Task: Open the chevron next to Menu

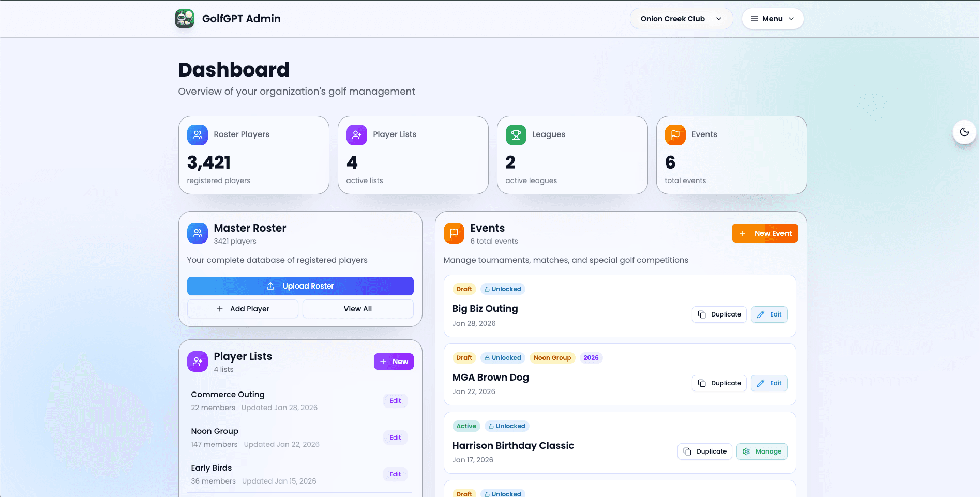Action: click(791, 19)
